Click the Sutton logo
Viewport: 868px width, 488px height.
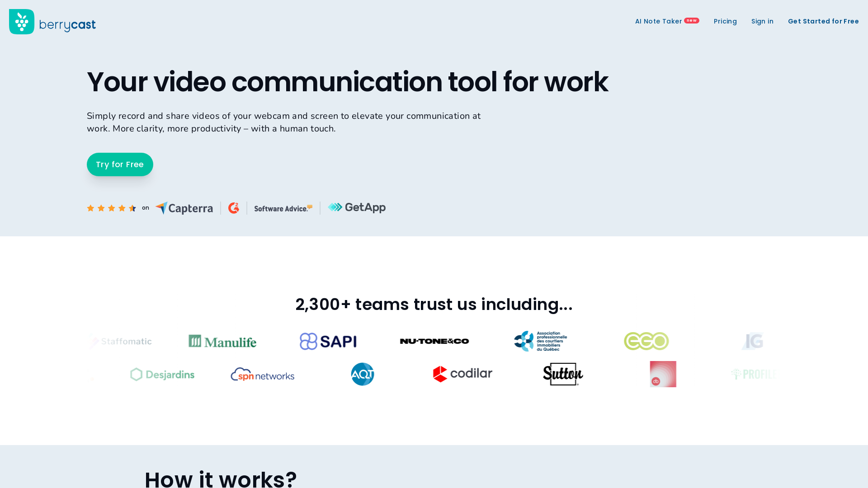(563, 374)
